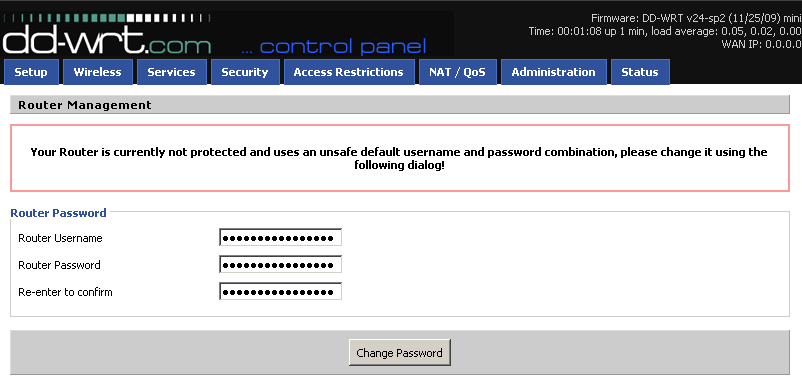
Task: Switch to the Wireless tab
Action: click(98, 72)
